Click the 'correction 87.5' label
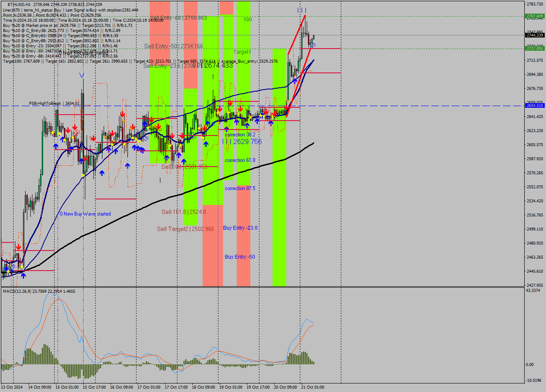The width and height of the screenshot is (546, 392). (240, 188)
